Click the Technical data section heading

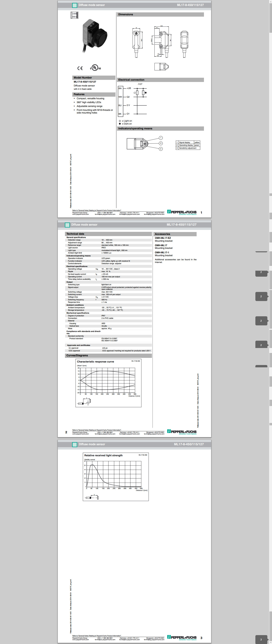[75, 234]
